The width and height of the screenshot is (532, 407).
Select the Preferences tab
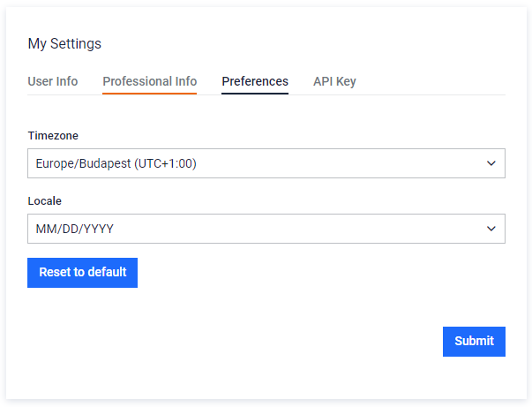(255, 81)
